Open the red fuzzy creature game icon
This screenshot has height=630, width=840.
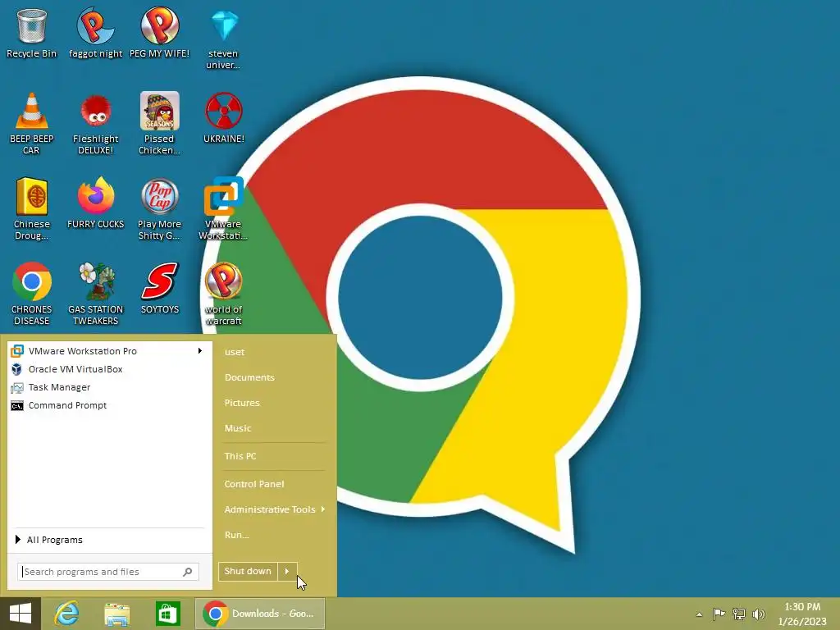coord(95,123)
